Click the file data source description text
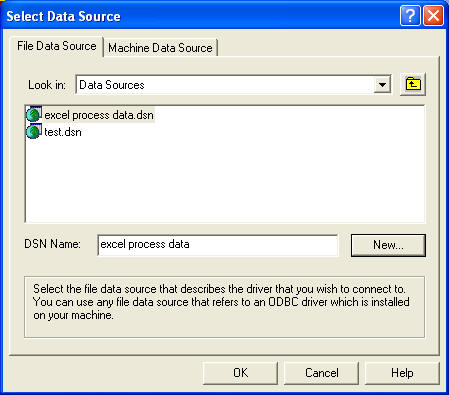Screen dimensions: 449x395 click(221, 302)
